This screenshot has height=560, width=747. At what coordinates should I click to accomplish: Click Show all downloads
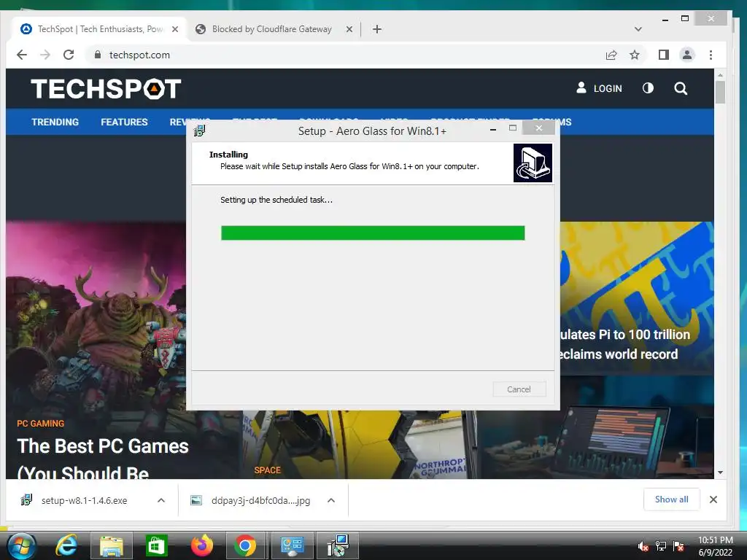pyautogui.click(x=672, y=499)
